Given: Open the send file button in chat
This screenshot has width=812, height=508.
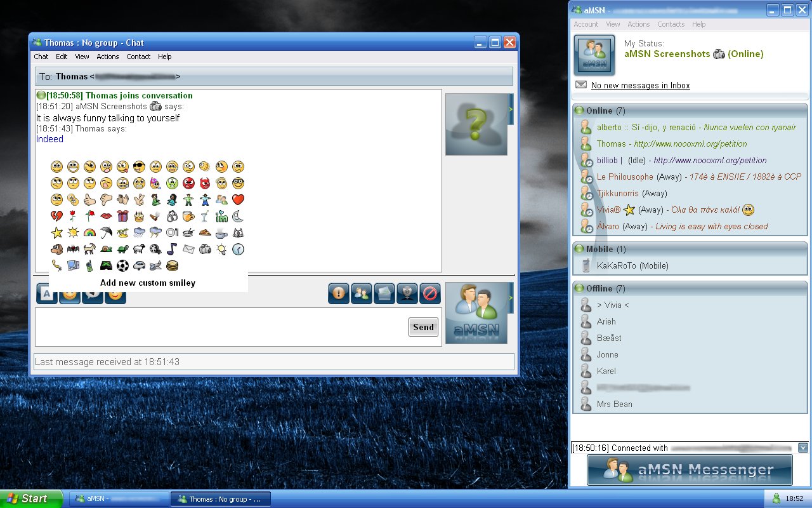Looking at the screenshot, I should [384, 293].
